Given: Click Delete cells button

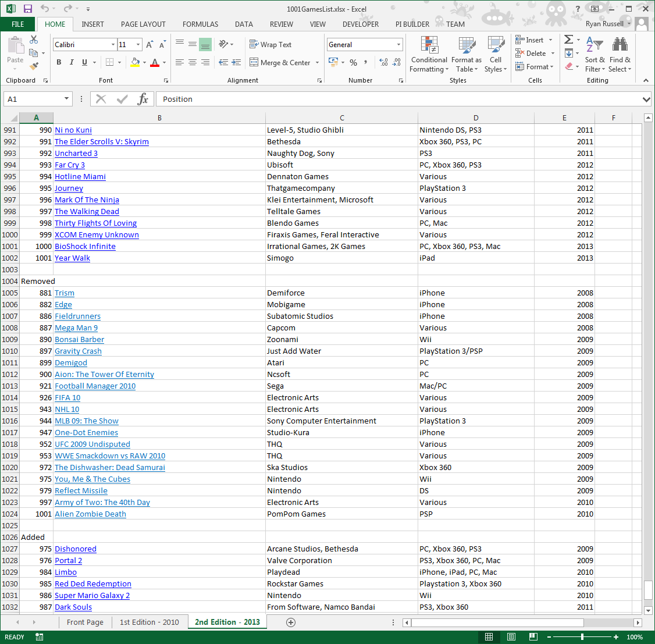Looking at the screenshot, I should pos(531,53).
